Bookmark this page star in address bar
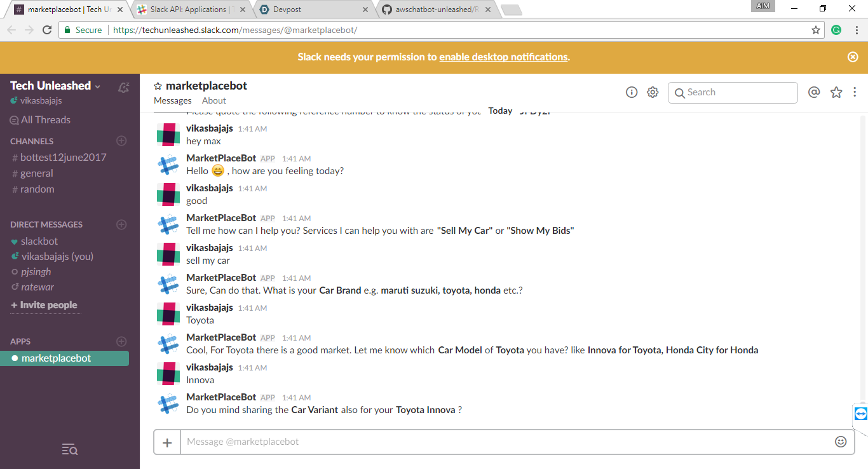This screenshot has width=868, height=469. pos(816,30)
